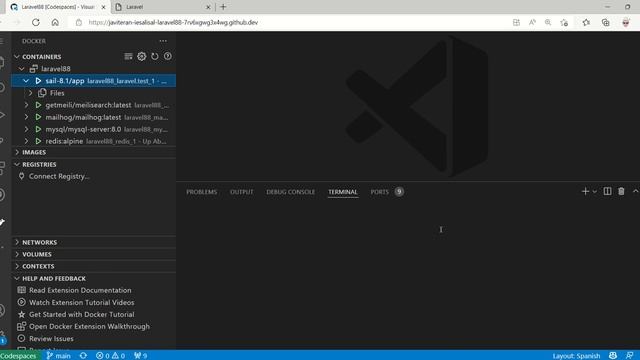Switch to PROBLEMS panel tab
The width and height of the screenshot is (640, 360).
click(202, 192)
